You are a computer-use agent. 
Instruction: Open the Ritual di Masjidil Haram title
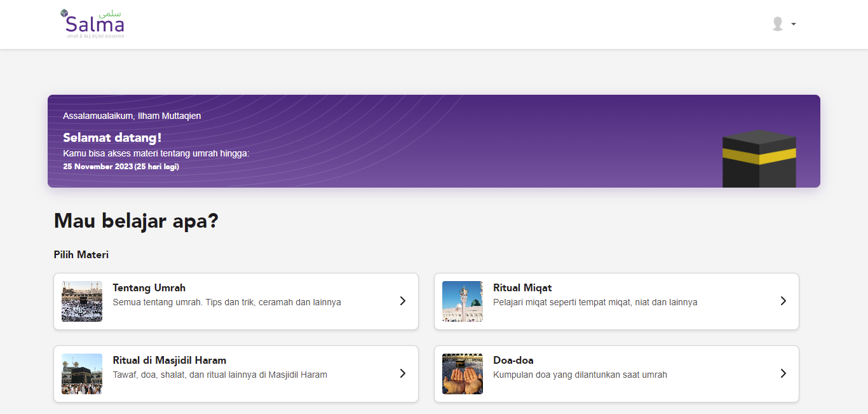pos(170,361)
